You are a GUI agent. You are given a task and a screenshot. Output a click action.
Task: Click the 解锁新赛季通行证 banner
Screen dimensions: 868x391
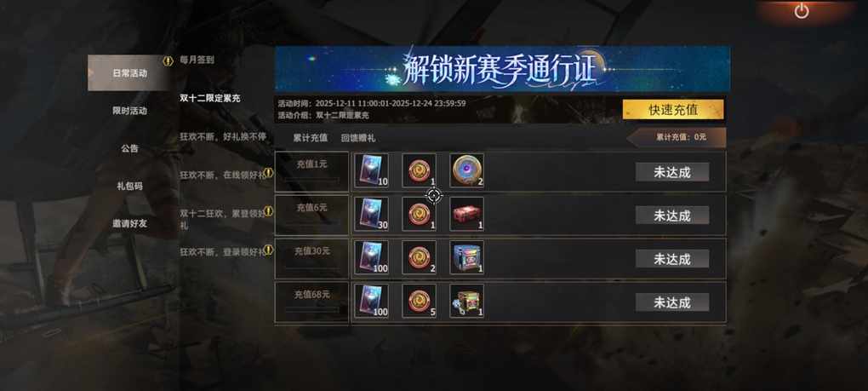[x=502, y=69]
